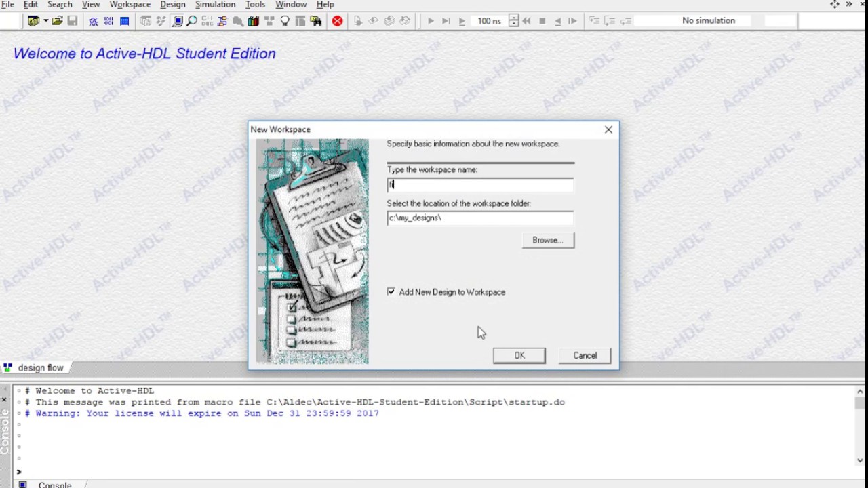Screen dimensions: 868x488
Task: Open the dropdown arrow beside New Workspace icon
Action: (x=45, y=21)
